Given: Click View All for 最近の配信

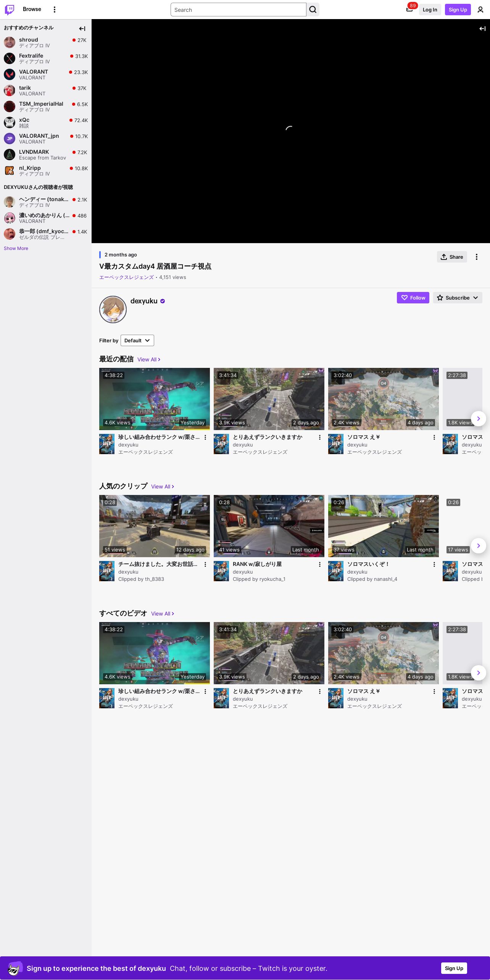Looking at the screenshot, I should coord(149,359).
